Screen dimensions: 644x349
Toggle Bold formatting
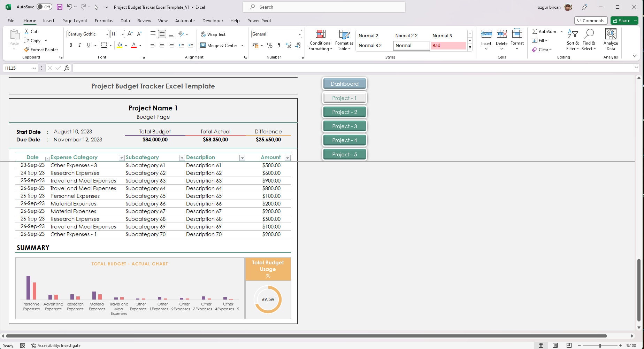pos(71,45)
